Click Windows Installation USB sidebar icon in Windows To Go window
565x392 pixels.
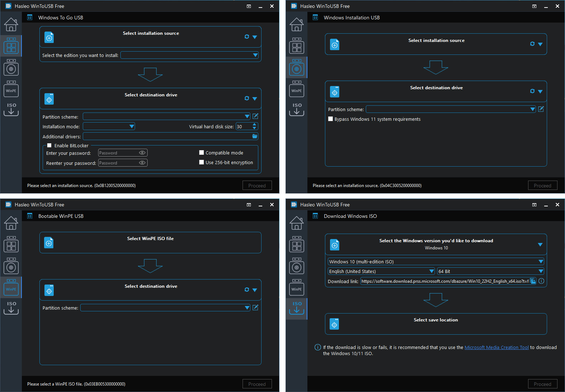tap(11, 67)
